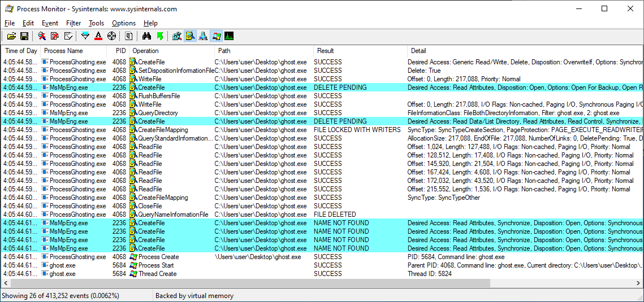Click the crosshair Include Process From Window icon
Screen dimensions: 644x302
(111, 36)
